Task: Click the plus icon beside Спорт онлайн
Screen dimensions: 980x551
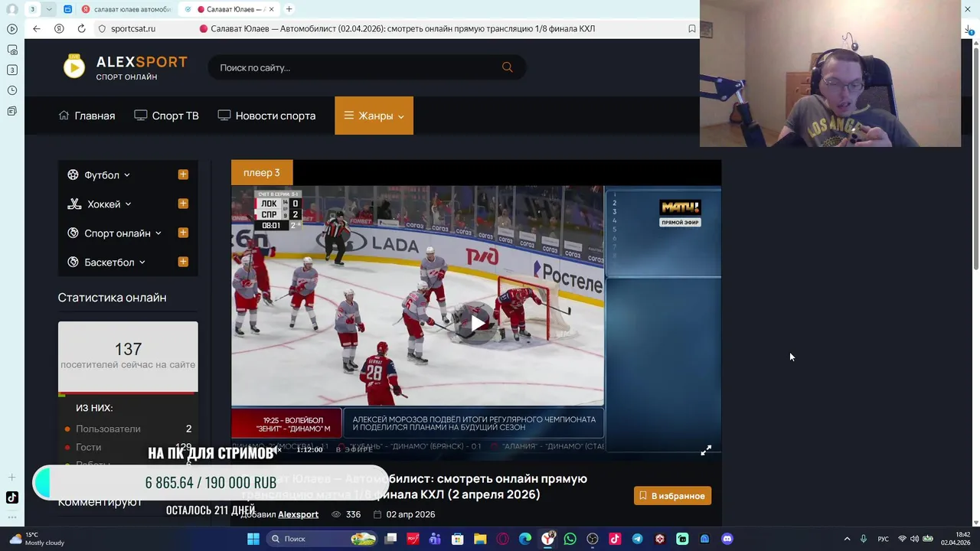Action: [x=183, y=233]
